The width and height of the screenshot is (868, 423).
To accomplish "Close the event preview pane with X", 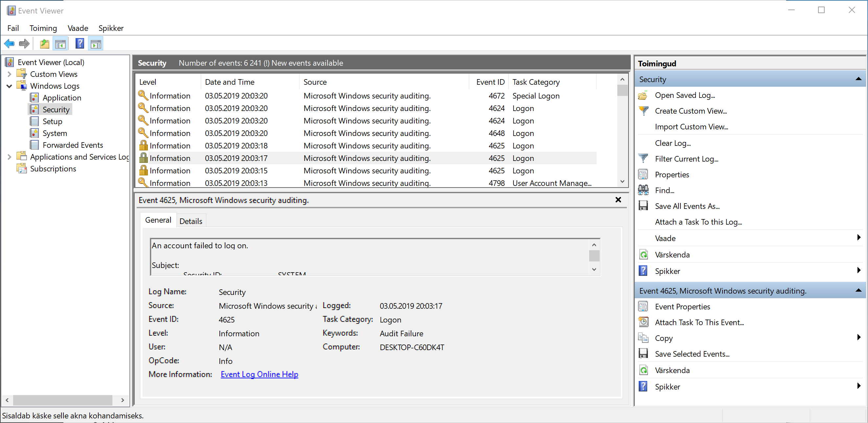I will coord(618,200).
